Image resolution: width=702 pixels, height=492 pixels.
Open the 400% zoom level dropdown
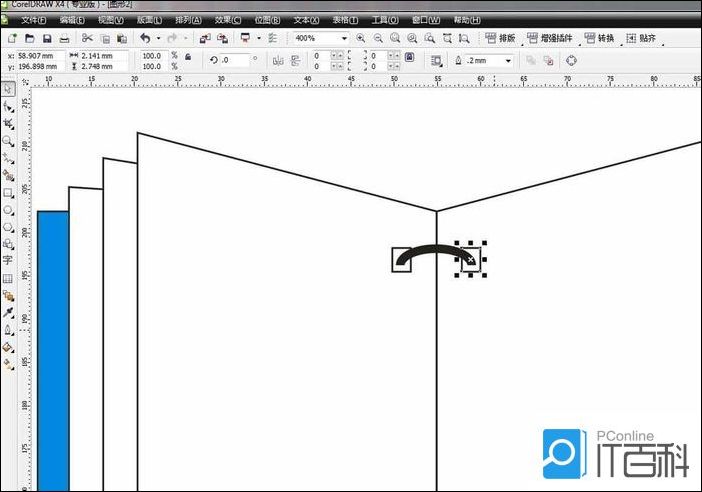[344, 39]
